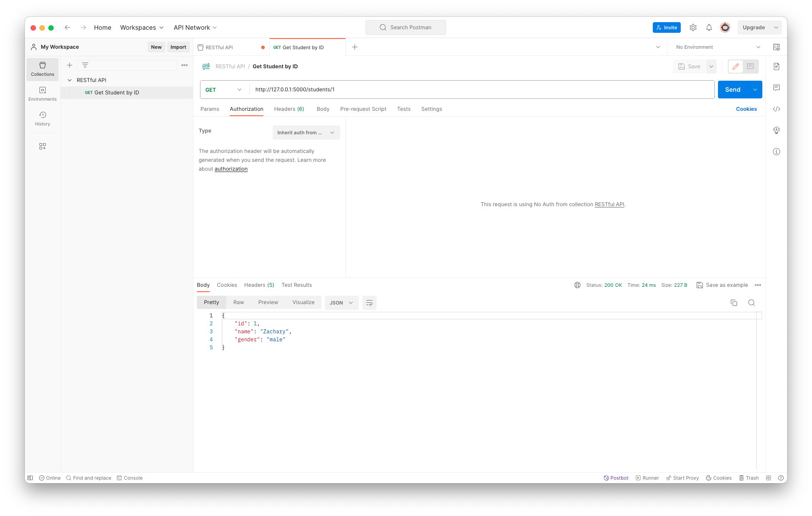Click the Invite button
812x516 pixels.
[x=667, y=27]
